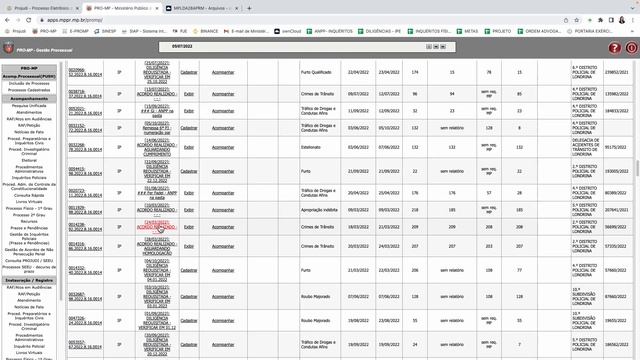Open the E-PROMP bookmark
Screen dimensions: 640x360
[x=76, y=31]
